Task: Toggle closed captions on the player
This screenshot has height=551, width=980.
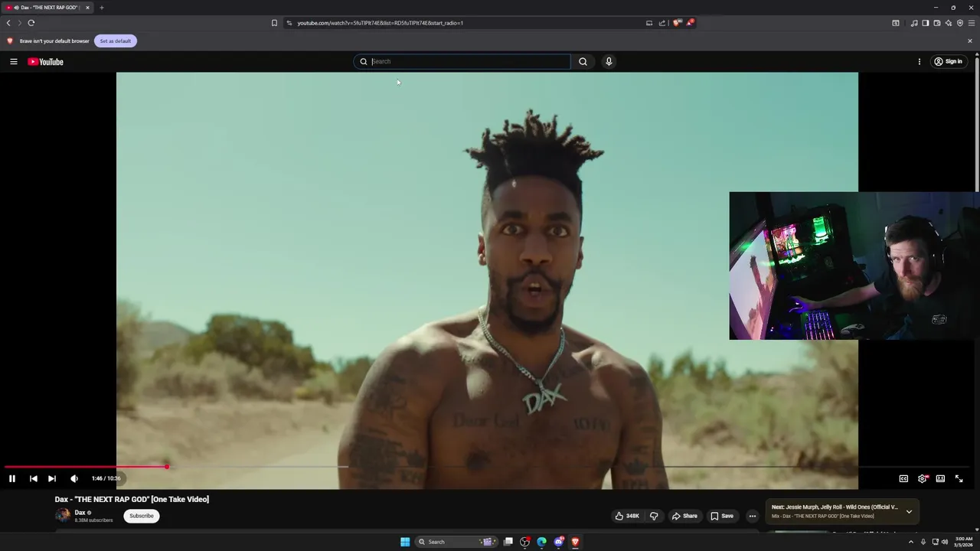Action: [903, 478]
